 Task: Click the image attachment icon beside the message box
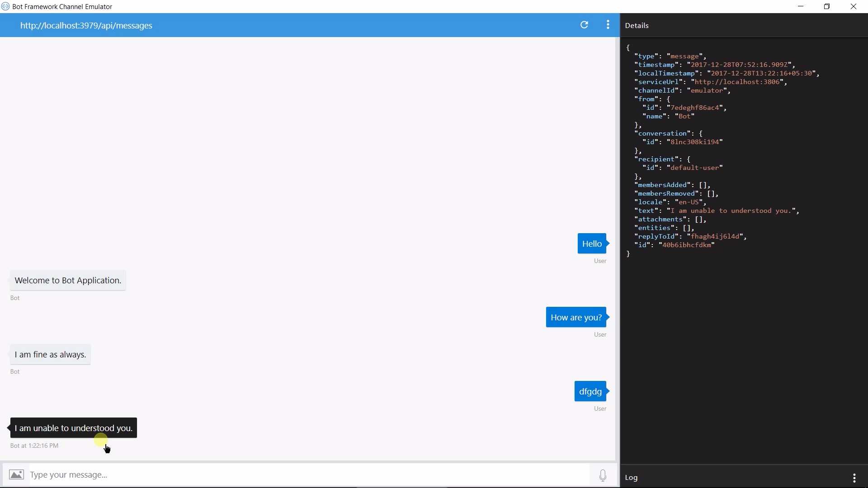[x=15, y=474]
